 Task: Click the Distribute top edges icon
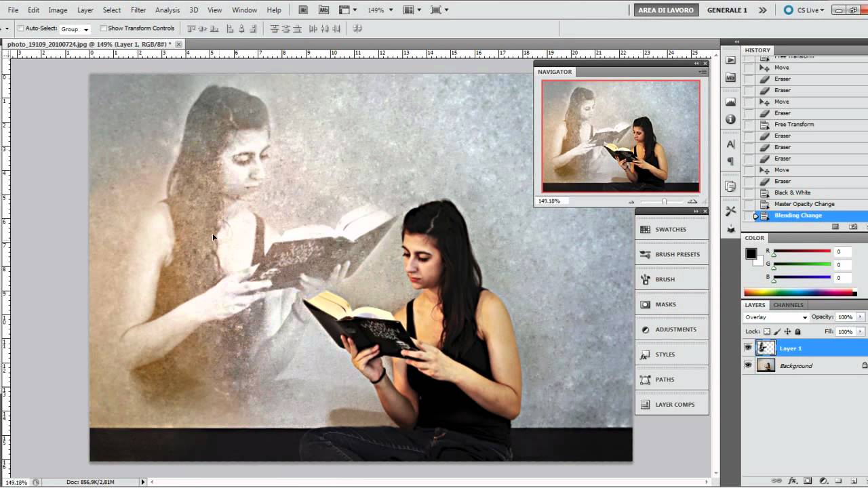coord(274,28)
